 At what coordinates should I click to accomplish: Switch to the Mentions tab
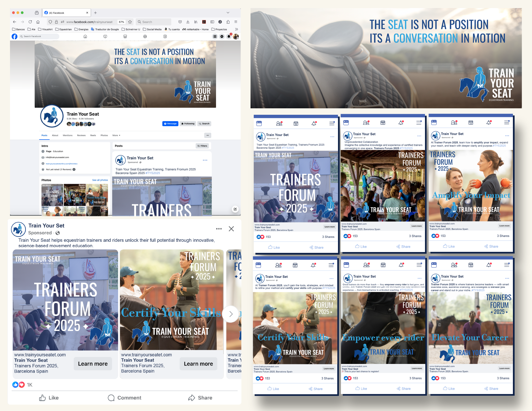click(x=68, y=135)
